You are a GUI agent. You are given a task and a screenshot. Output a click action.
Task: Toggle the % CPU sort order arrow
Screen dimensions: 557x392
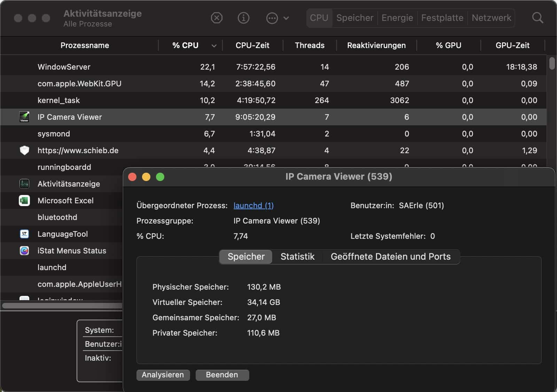(214, 46)
